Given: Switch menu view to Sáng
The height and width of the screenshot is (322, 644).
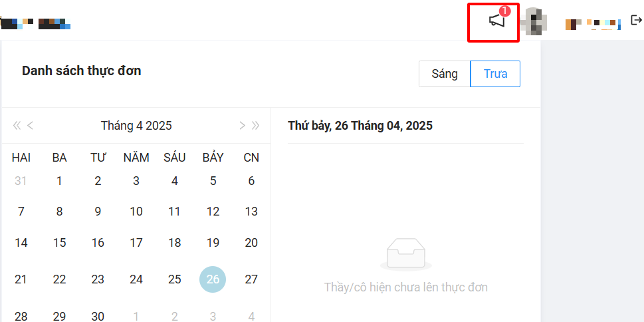Looking at the screenshot, I should (x=445, y=74).
